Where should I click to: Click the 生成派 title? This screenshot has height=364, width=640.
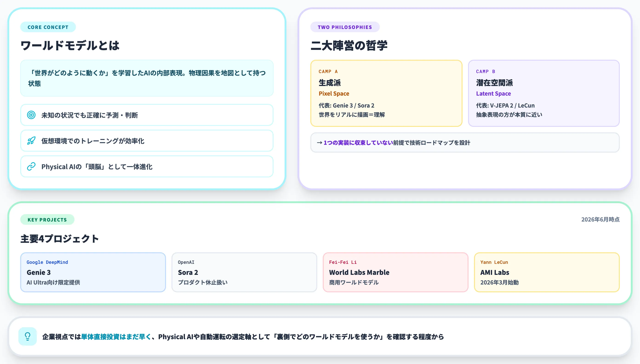click(330, 83)
